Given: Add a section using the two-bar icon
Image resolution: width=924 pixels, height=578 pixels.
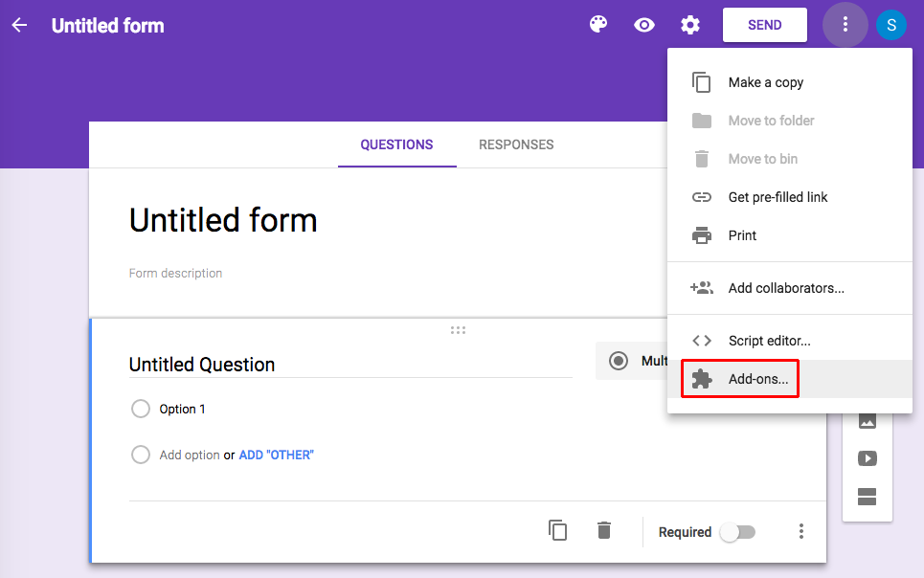Looking at the screenshot, I should click(867, 497).
